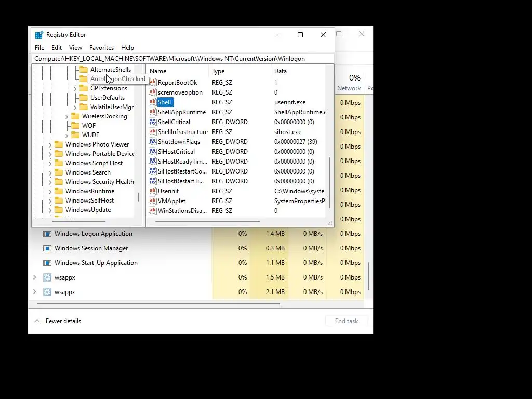The width and height of the screenshot is (532, 399).
Task: Expand the second wsappx process (2.1 MB)
Action: 35,292
